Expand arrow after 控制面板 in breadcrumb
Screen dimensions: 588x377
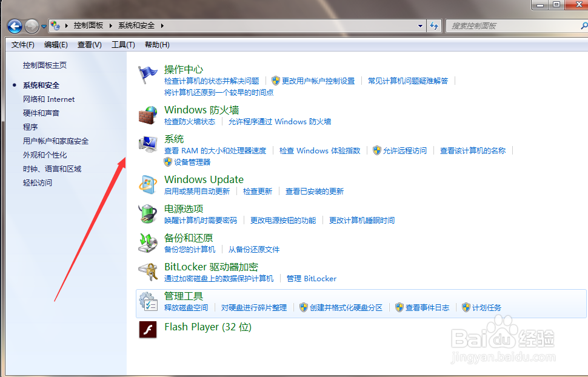(110, 25)
